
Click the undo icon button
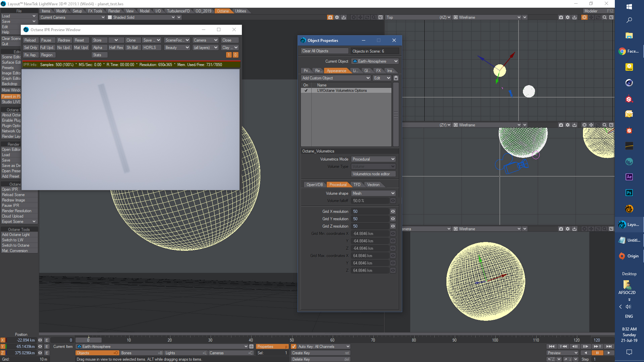[x=551, y=359]
